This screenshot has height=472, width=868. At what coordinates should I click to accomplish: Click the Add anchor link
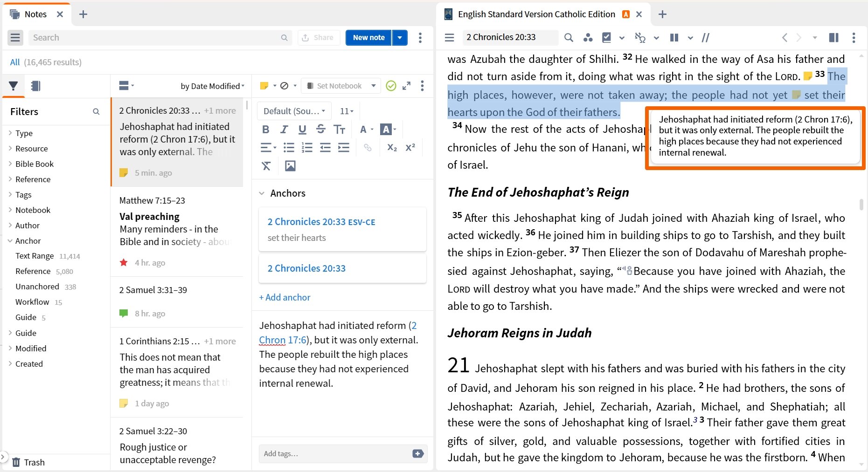coord(285,297)
